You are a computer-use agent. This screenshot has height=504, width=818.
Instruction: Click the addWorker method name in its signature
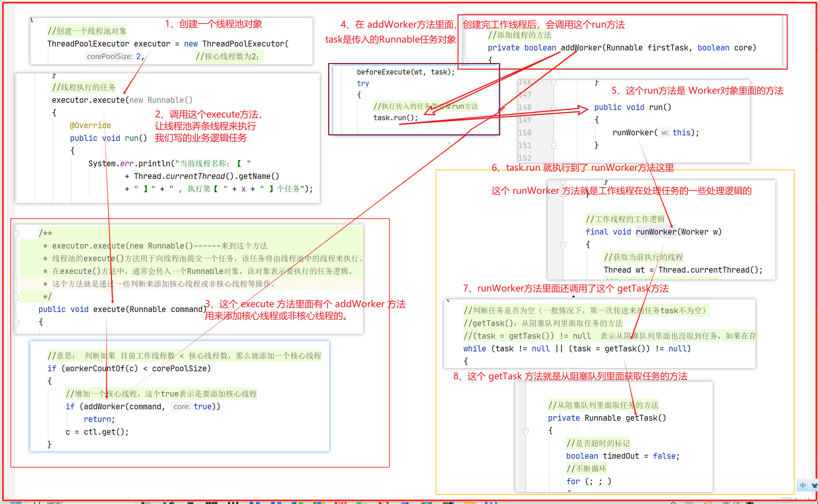pyautogui.click(x=581, y=48)
